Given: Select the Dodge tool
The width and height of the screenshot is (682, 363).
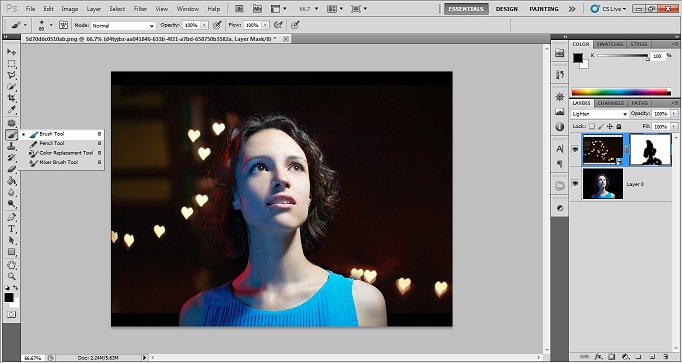Looking at the screenshot, I should click(11, 203).
